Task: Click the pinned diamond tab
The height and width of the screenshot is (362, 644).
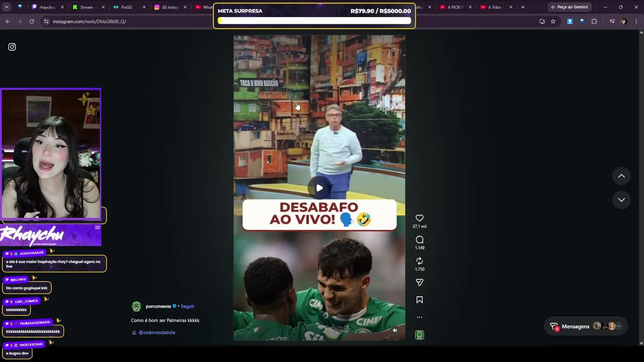Action: (20, 7)
